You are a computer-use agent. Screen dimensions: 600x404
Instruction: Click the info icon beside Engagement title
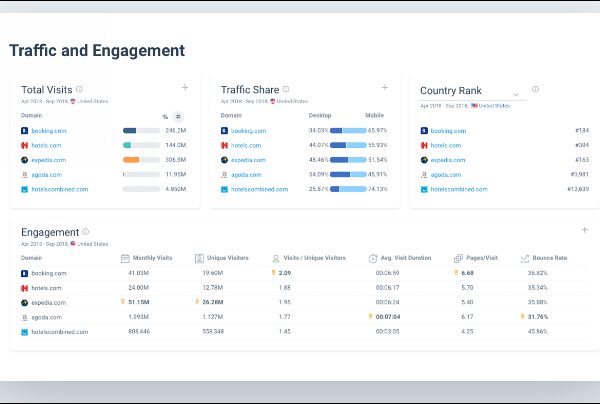click(85, 231)
